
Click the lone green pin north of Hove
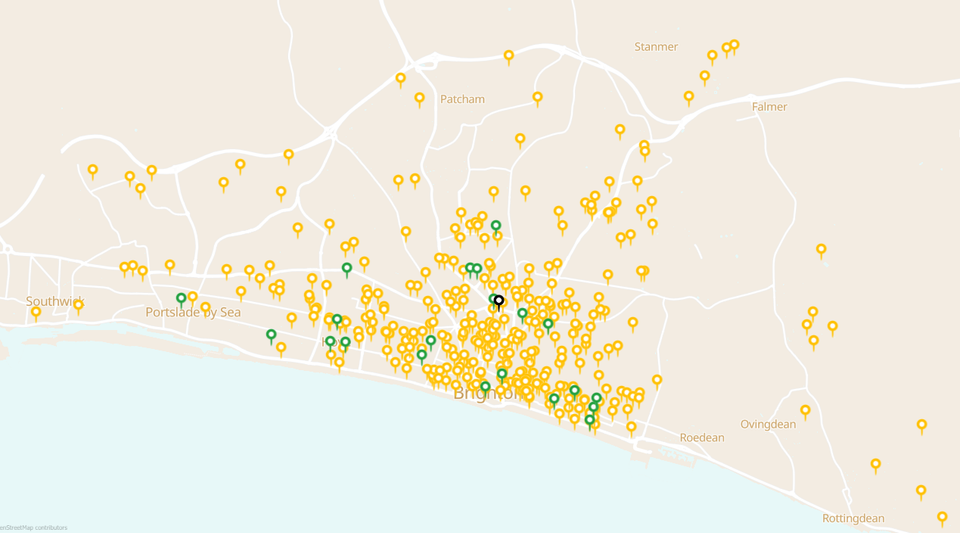pyautogui.click(x=347, y=270)
